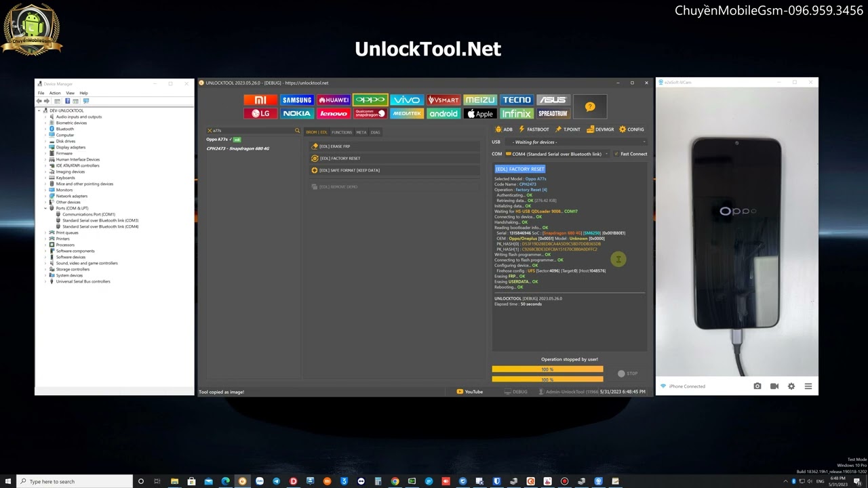Toggle the Fast Connect checkbox
Image resolution: width=868 pixels, height=488 pixels.
point(616,154)
